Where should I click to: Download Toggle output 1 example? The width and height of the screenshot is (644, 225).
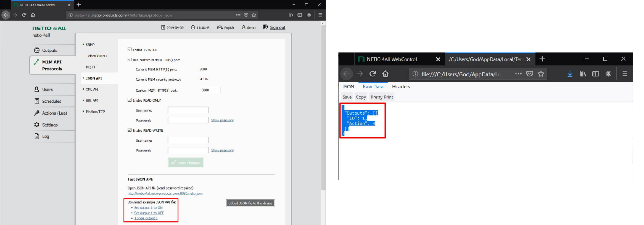(x=146, y=218)
